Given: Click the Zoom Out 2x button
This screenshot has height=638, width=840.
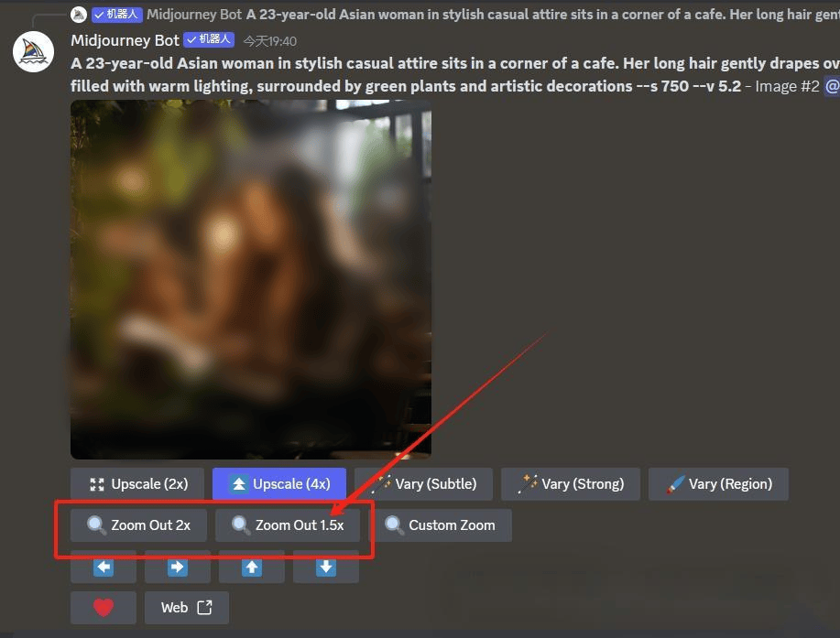Looking at the screenshot, I should pyautogui.click(x=139, y=525).
